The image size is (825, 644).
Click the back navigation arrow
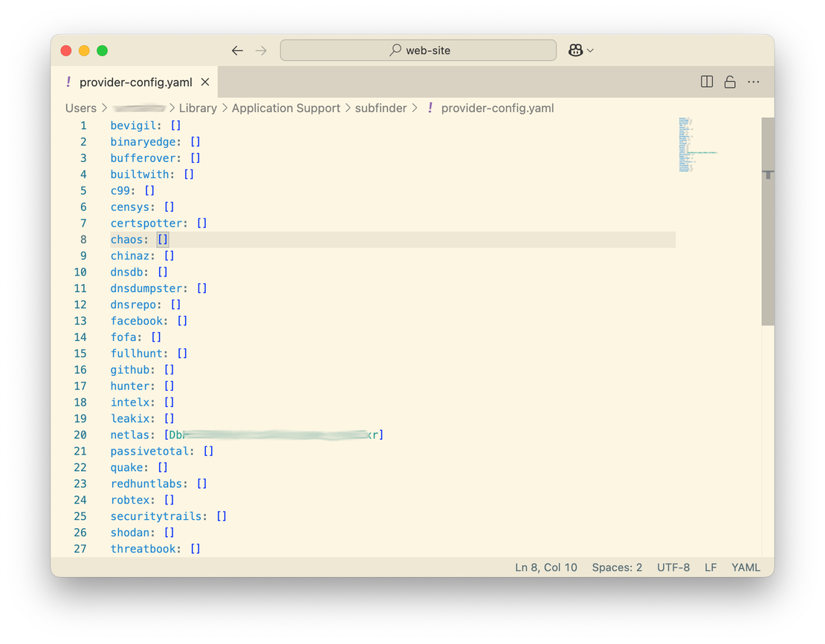[237, 50]
